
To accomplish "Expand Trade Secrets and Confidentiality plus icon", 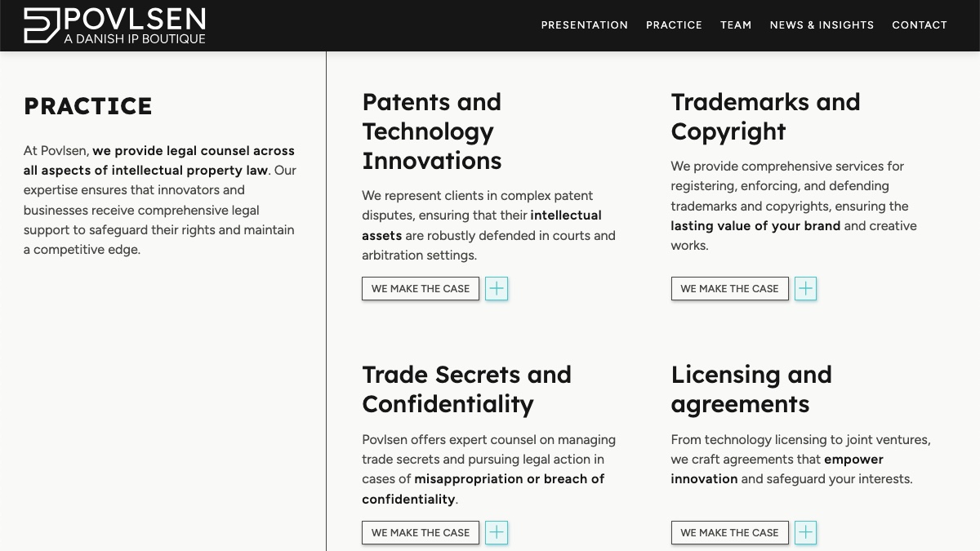I will [x=497, y=532].
